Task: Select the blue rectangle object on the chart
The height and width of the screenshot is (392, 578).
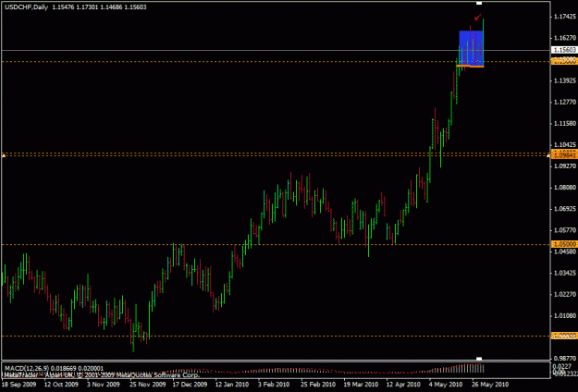Action: tap(471, 48)
